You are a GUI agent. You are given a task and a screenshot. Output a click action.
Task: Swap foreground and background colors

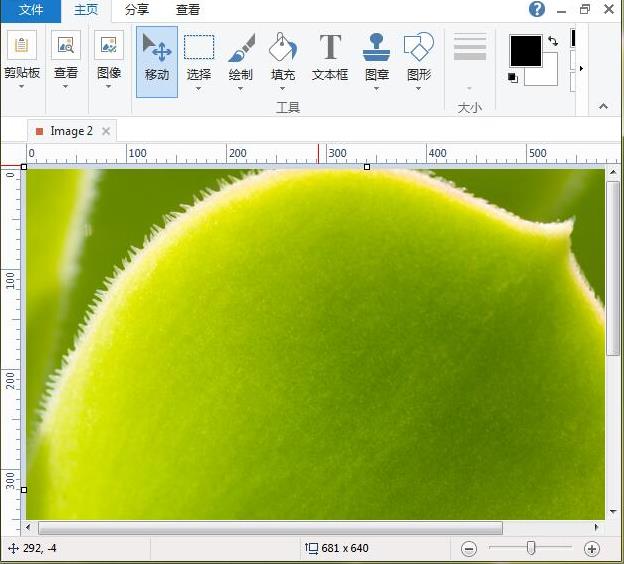(x=553, y=41)
